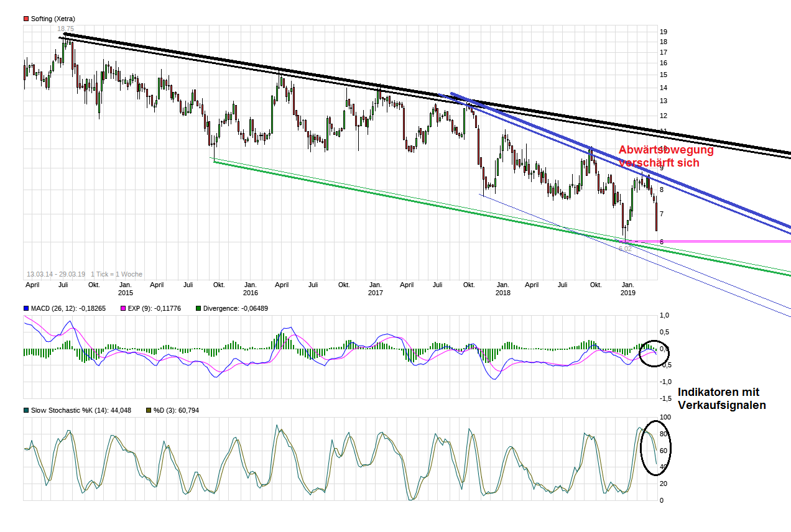Click the 18.75 high price label

click(x=65, y=29)
